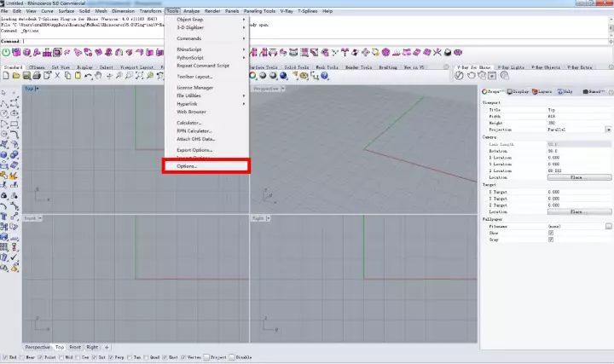
Task: Expand the File Utilities submenu
Action: [206, 95]
